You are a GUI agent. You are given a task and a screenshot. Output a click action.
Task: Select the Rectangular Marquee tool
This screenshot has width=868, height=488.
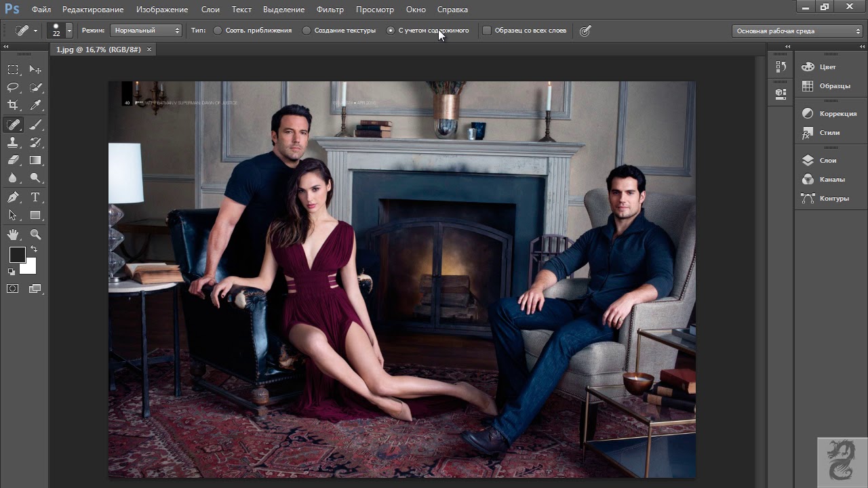click(13, 70)
